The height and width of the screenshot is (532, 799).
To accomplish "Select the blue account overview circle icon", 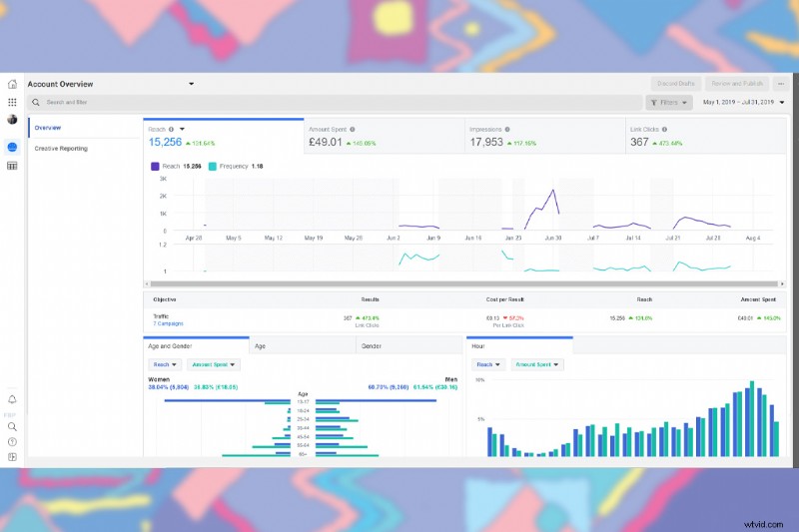I will [12, 147].
